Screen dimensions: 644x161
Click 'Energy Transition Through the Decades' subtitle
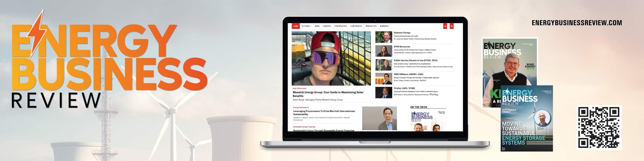417,78
